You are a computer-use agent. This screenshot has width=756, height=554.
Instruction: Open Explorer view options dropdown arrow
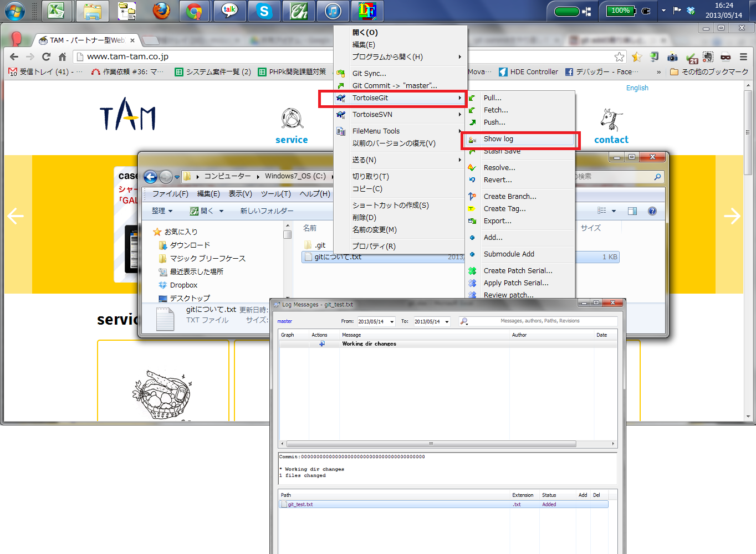(x=614, y=211)
